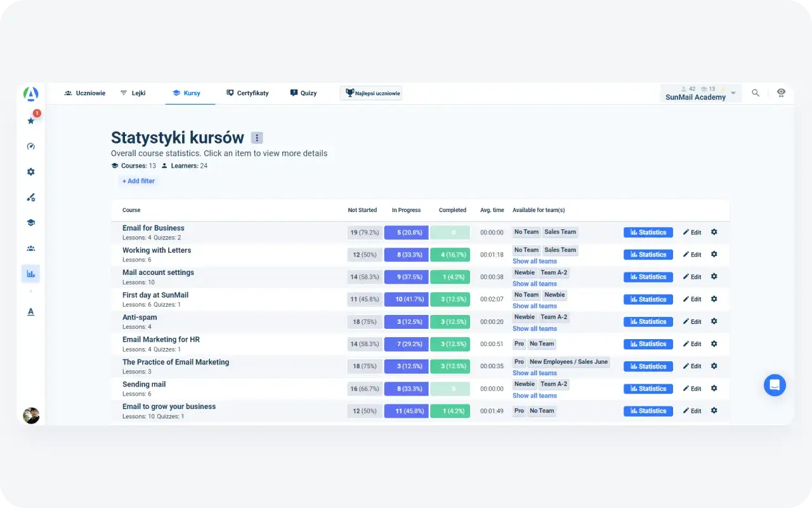Viewport: 812px width, 508px height.
Task: Open gear settings for Email for Business
Action: click(x=714, y=232)
